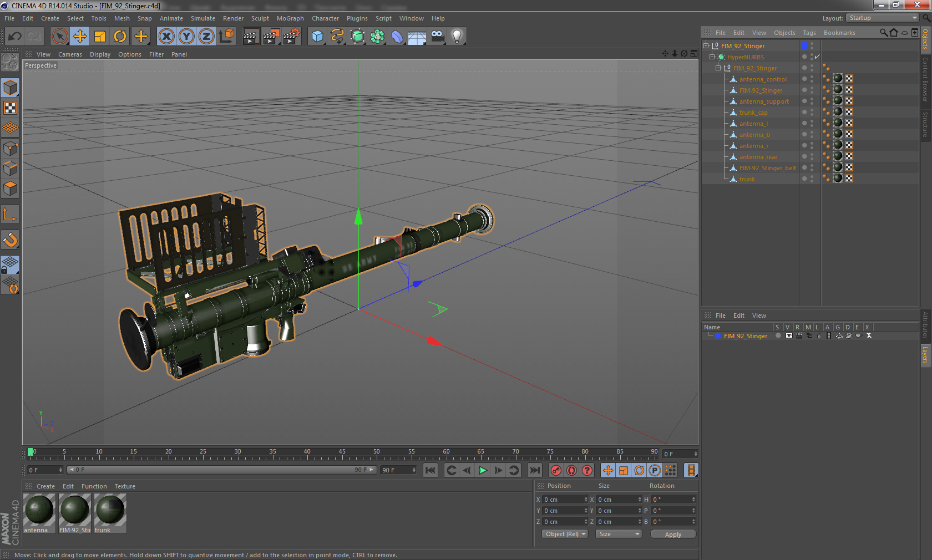Click the Undo arrow icon

click(x=15, y=37)
